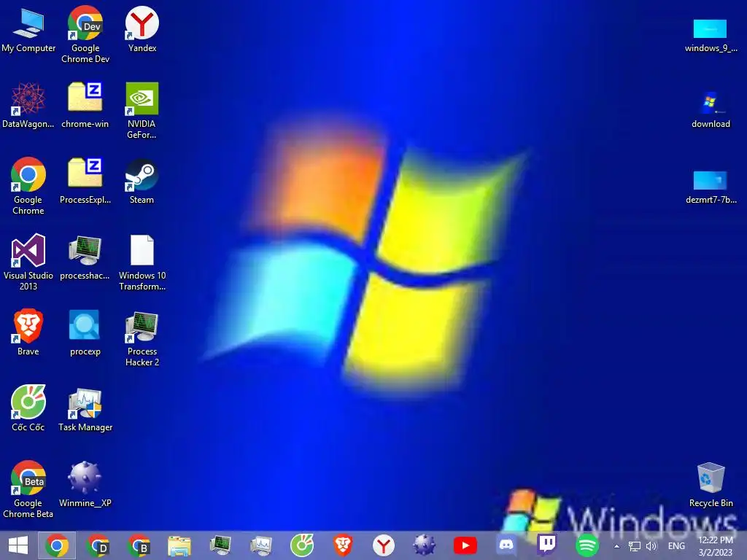Show hidden system tray icons
Image resolution: width=747 pixels, height=560 pixels.
pyautogui.click(x=616, y=546)
